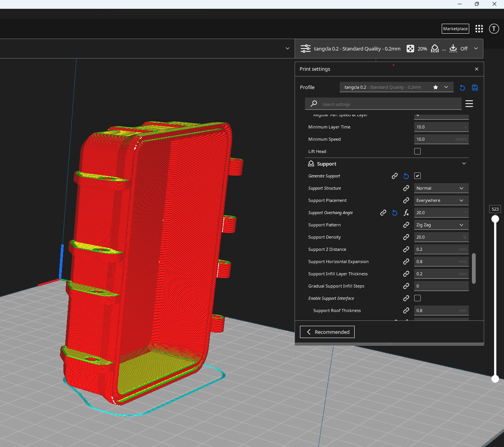The image size is (504, 447).
Task: Open the Support Pattern dropdown
Action: point(441,225)
